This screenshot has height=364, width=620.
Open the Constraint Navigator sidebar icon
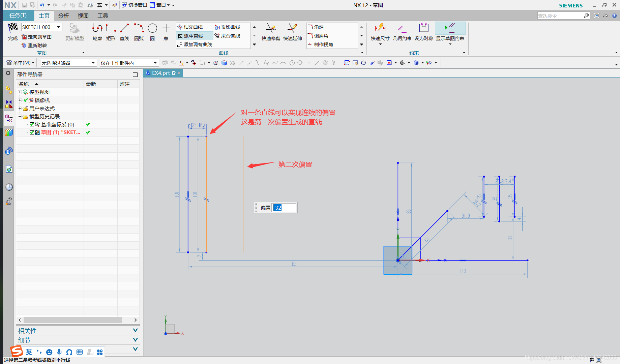[9, 104]
